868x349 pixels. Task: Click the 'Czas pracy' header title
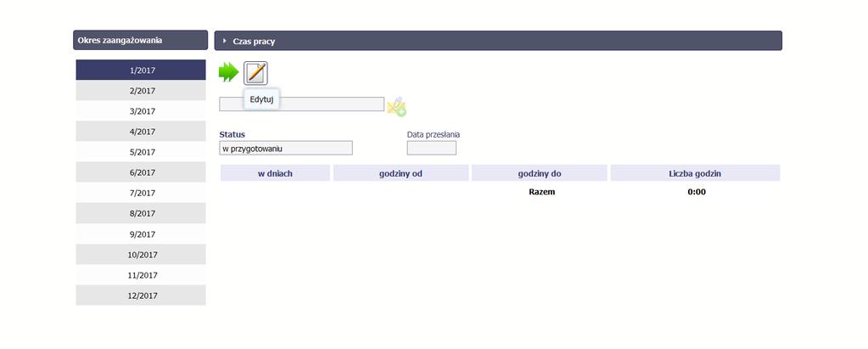(254, 42)
